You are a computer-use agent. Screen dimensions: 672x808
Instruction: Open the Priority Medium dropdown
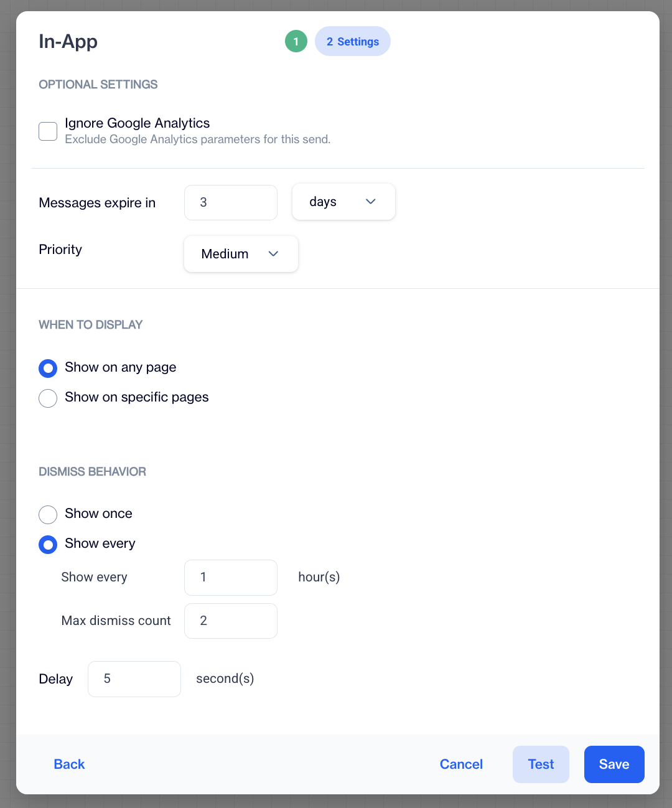click(241, 254)
